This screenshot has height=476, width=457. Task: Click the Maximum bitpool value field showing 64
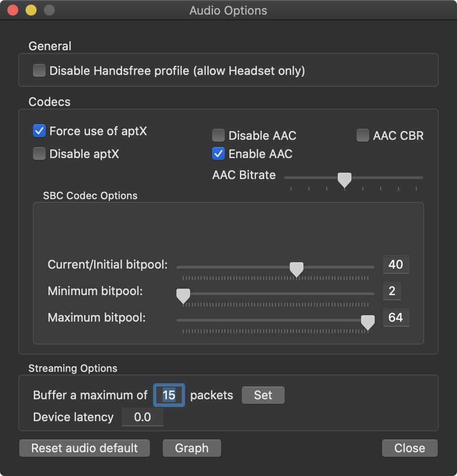pos(396,317)
